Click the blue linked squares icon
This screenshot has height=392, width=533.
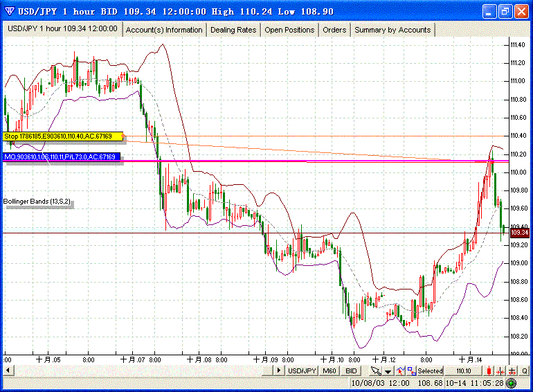412,371
